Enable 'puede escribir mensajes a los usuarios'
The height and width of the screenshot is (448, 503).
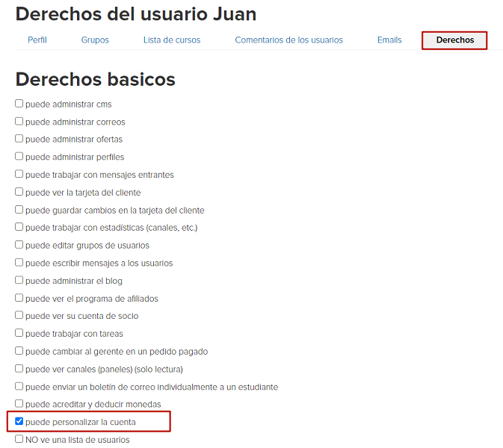19,263
